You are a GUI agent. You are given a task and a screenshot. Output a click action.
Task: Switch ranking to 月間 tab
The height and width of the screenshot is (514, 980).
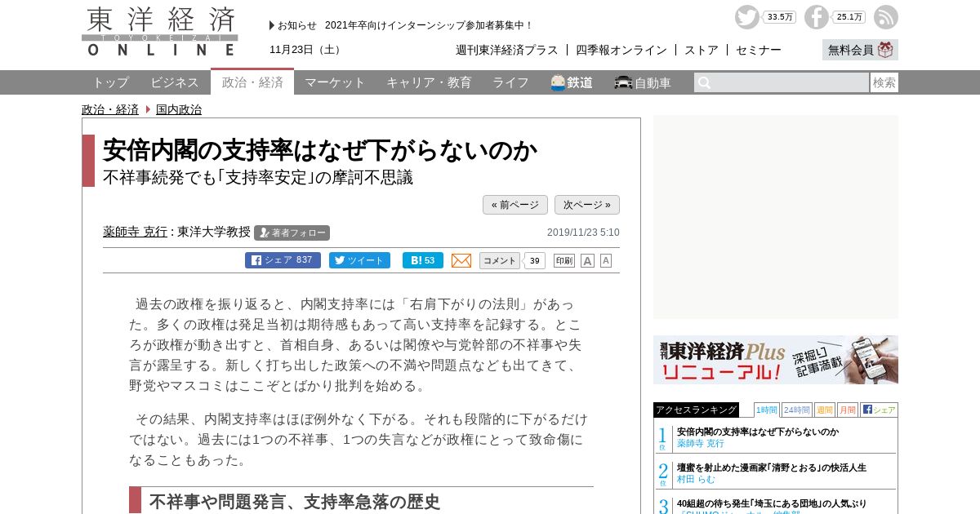[x=847, y=410]
